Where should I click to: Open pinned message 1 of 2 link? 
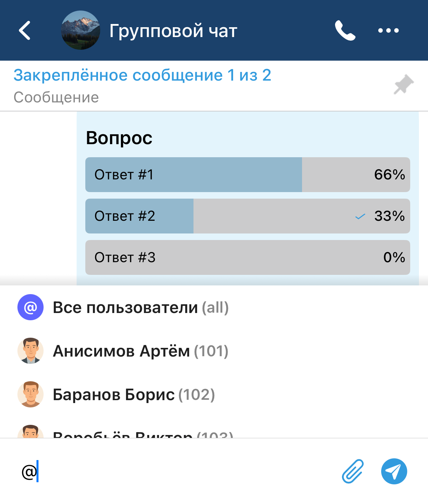[x=142, y=76]
